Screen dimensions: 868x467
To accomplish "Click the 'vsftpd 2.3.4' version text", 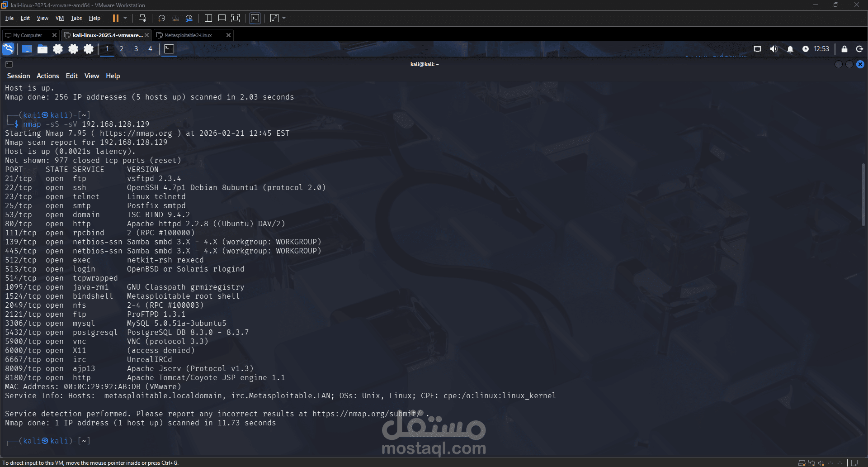I will (x=154, y=178).
